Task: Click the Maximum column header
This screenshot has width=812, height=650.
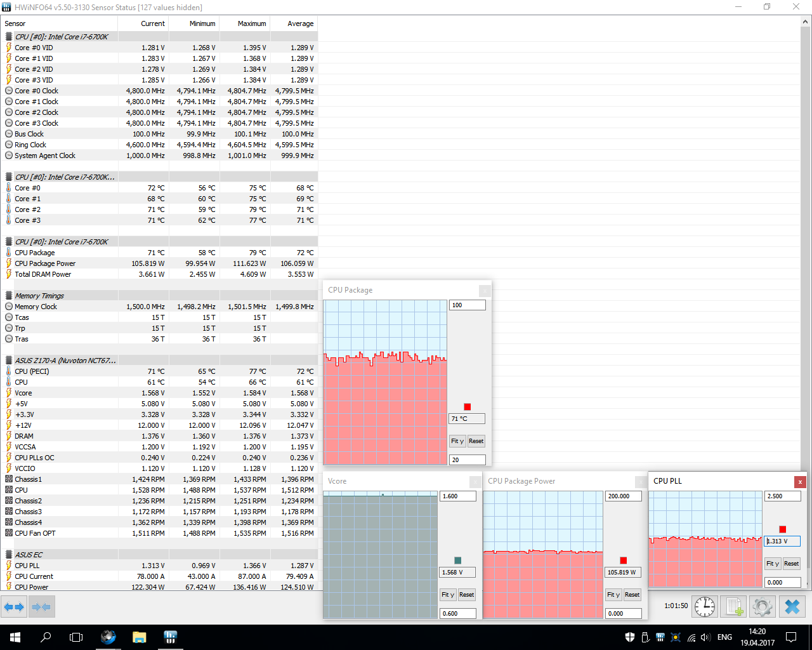Action: [x=245, y=23]
